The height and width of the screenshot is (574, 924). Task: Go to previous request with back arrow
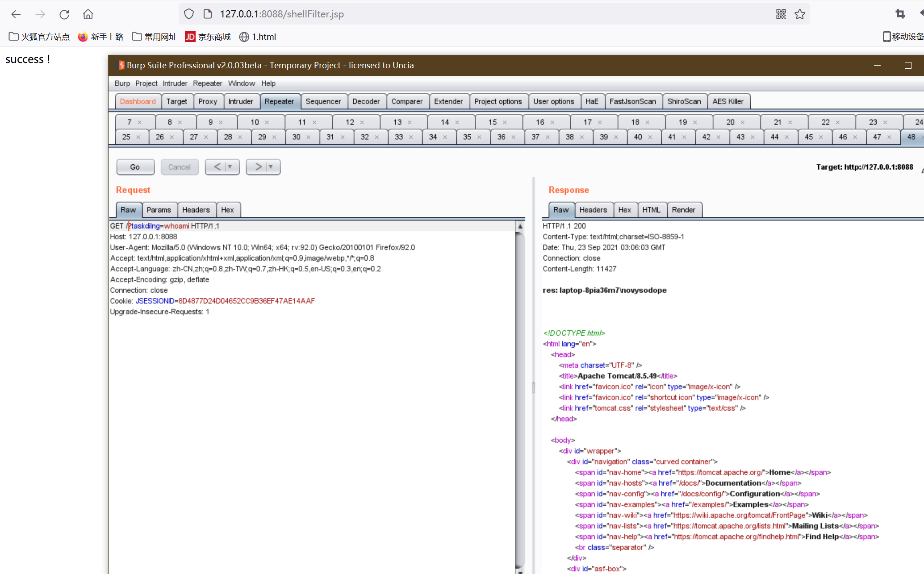(217, 167)
